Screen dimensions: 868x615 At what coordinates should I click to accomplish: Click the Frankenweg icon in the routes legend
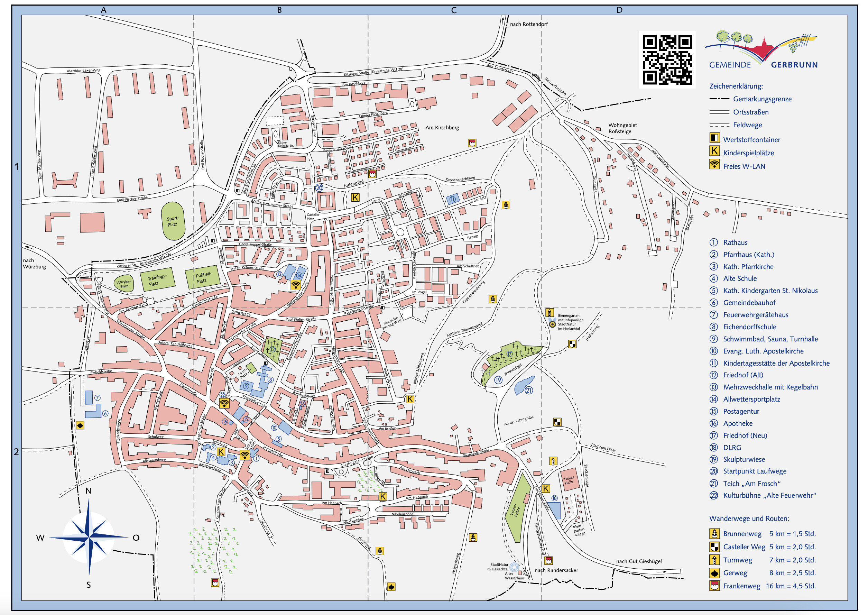(x=714, y=586)
